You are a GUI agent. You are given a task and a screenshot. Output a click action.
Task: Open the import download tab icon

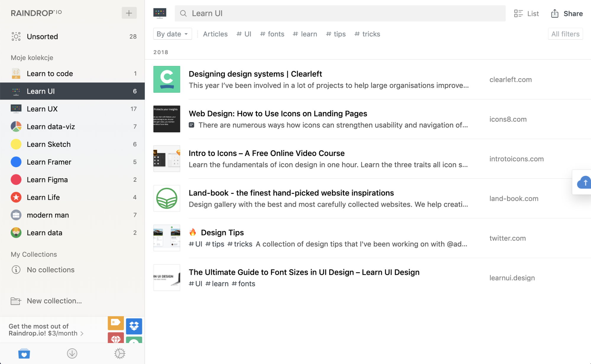[72, 353]
